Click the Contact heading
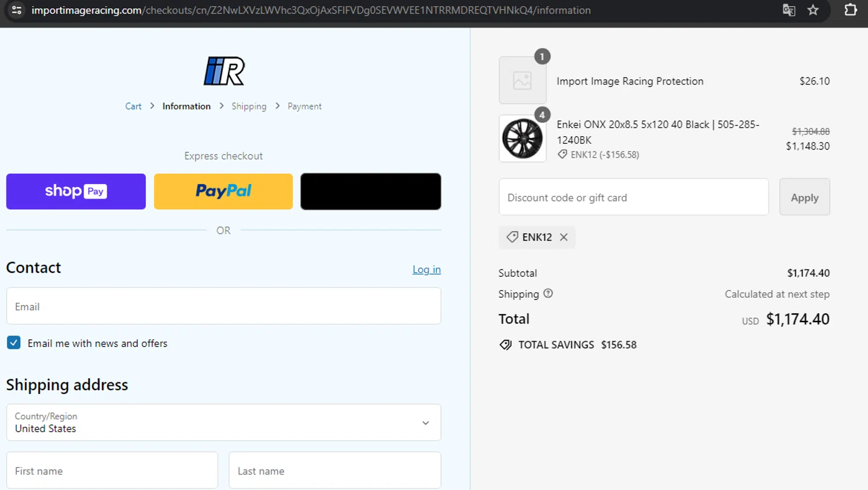868x490 pixels. point(34,268)
